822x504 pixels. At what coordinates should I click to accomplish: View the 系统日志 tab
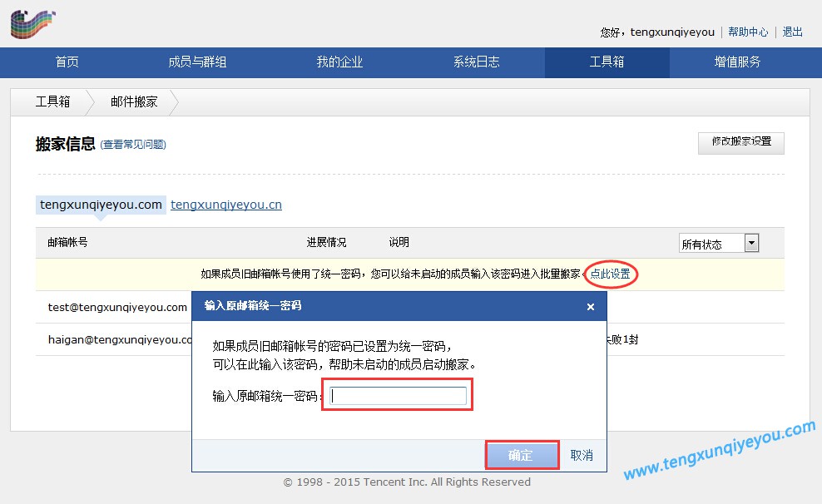[476, 62]
